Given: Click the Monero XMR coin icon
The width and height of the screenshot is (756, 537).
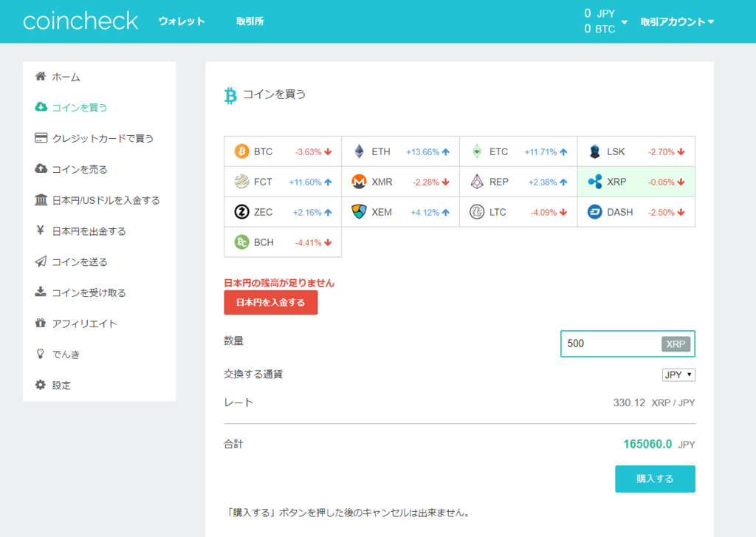Looking at the screenshot, I should click(360, 182).
